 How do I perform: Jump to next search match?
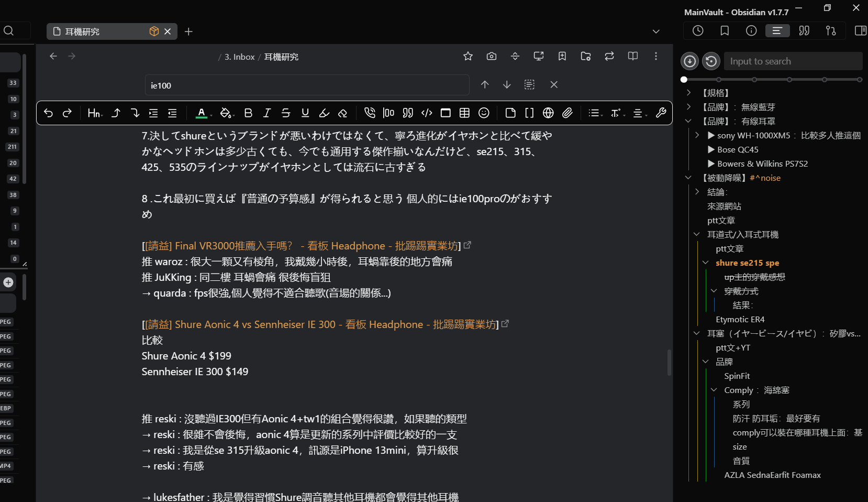pos(507,84)
